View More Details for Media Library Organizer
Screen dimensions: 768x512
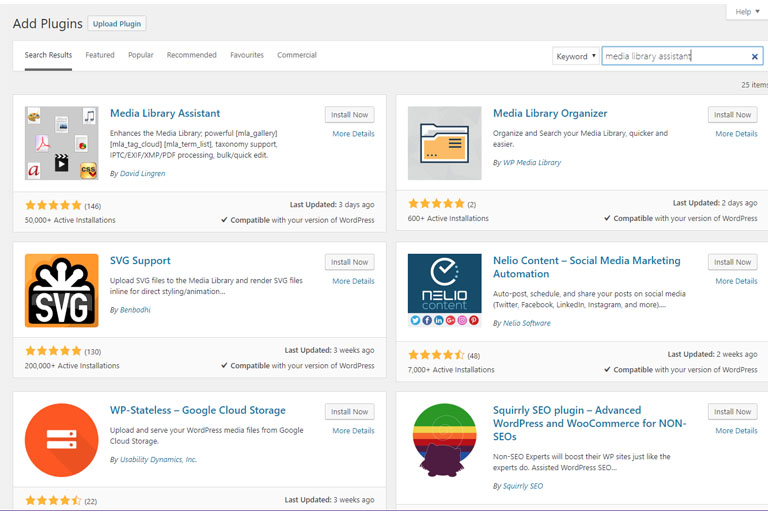tap(736, 134)
